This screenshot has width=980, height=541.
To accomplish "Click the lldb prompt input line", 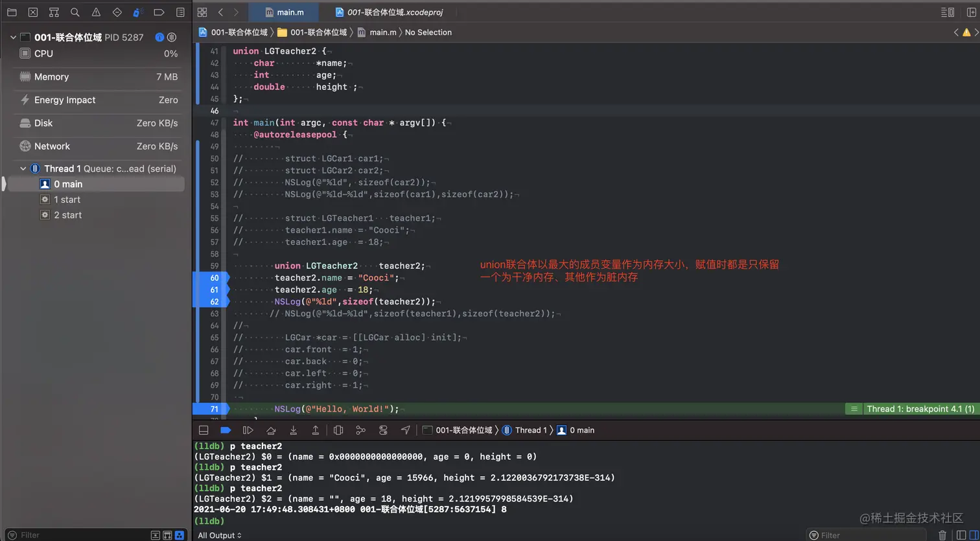I will (x=587, y=521).
